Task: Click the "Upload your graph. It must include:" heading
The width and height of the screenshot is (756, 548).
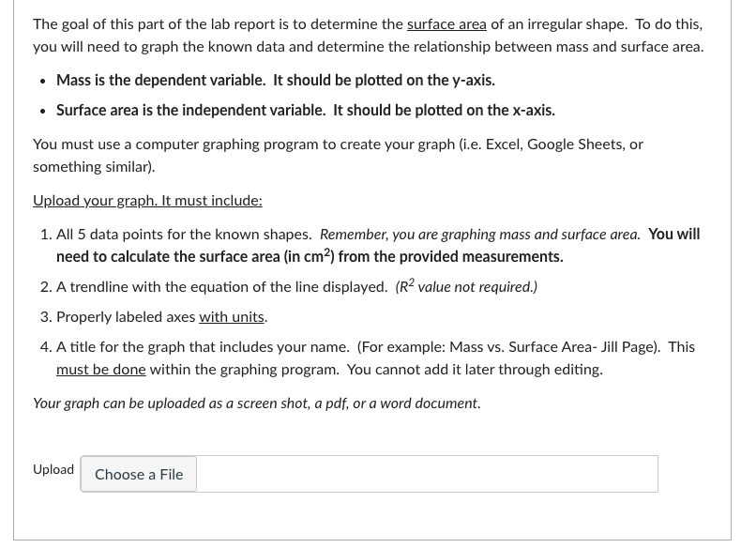Action: 146,200
